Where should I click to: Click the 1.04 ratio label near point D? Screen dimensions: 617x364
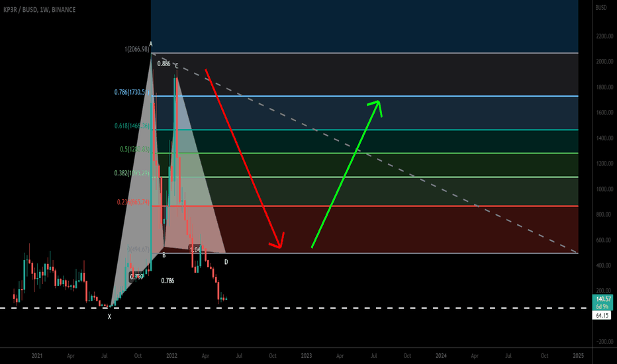click(x=195, y=250)
